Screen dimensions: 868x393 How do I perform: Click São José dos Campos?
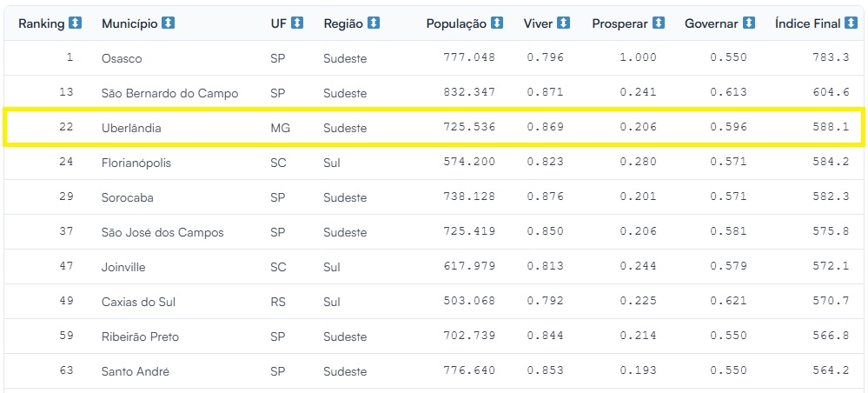pyautogui.click(x=162, y=232)
